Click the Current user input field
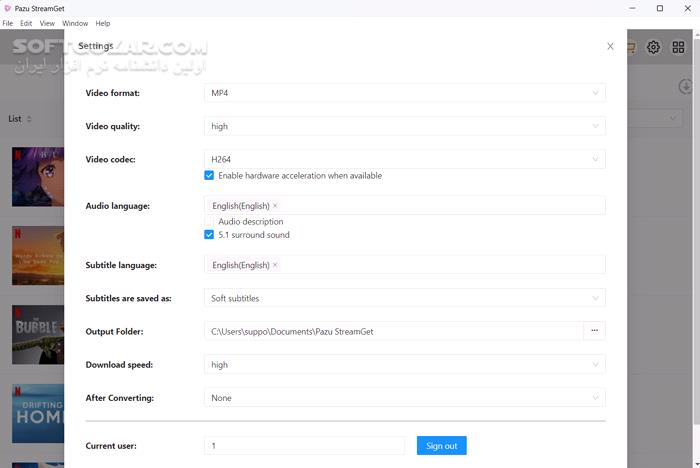The image size is (700, 468). [304, 445]
